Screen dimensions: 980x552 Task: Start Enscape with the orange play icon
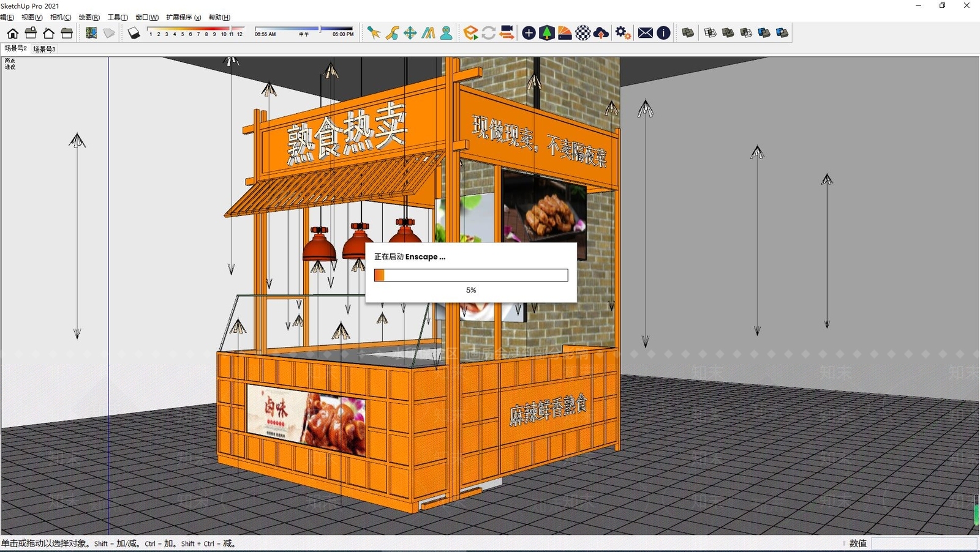[470, 33]
